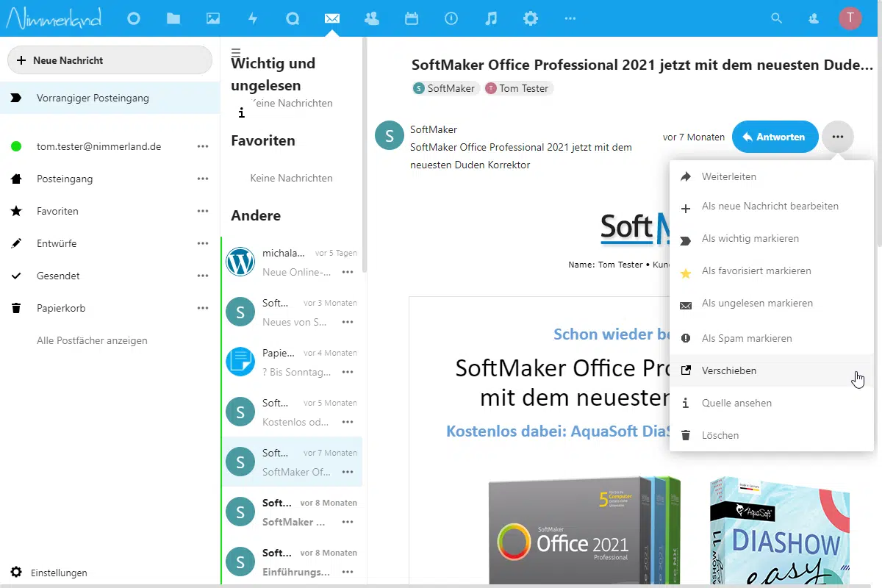Click the Office 2021 product box image

click(x=584, y=529)
